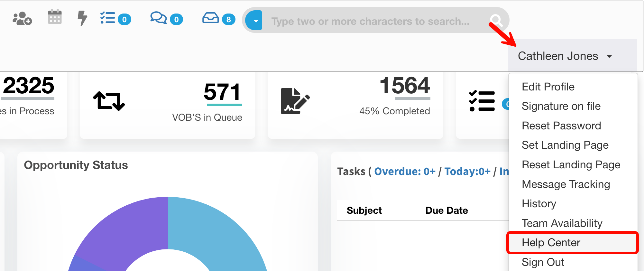The height and width of the screenshot is (271, 644).
Task: Click Sign Out in the dropdown
Action: point(543,262)
